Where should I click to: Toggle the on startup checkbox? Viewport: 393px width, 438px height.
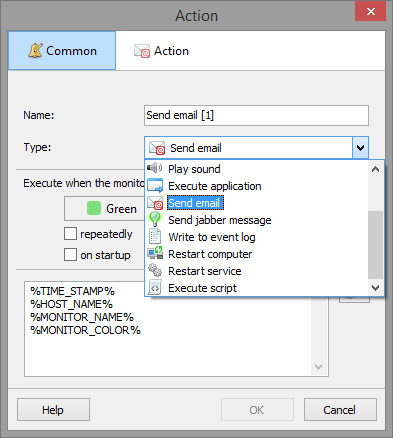click(x=70, y=255)
